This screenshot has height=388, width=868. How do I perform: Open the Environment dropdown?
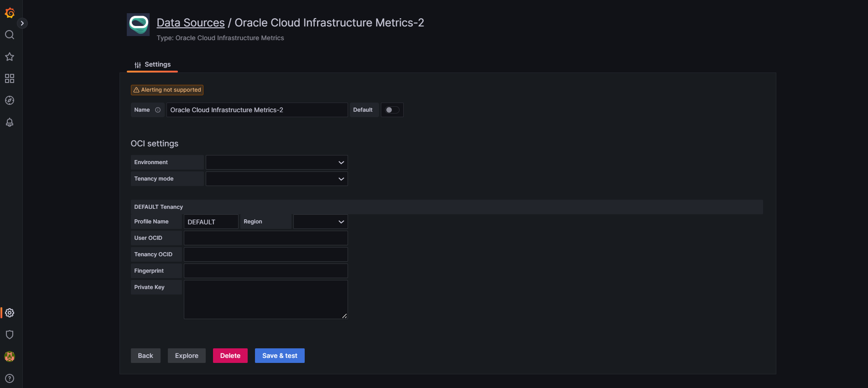click(x=277, y=162)
